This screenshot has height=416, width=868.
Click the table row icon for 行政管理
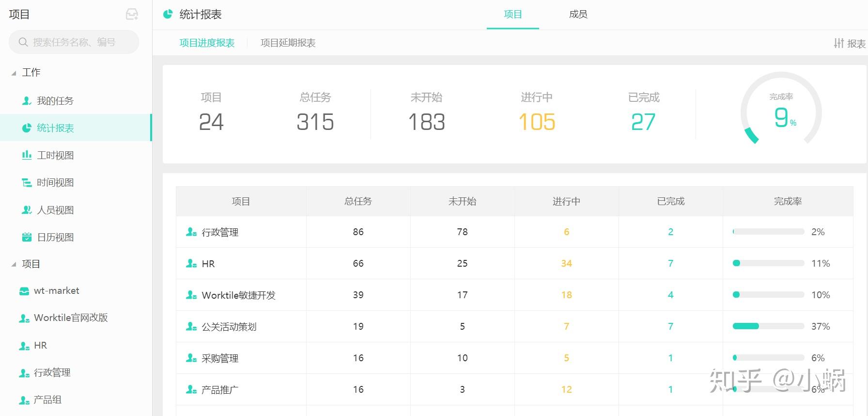pyautogui.click(x=191, y=232)
